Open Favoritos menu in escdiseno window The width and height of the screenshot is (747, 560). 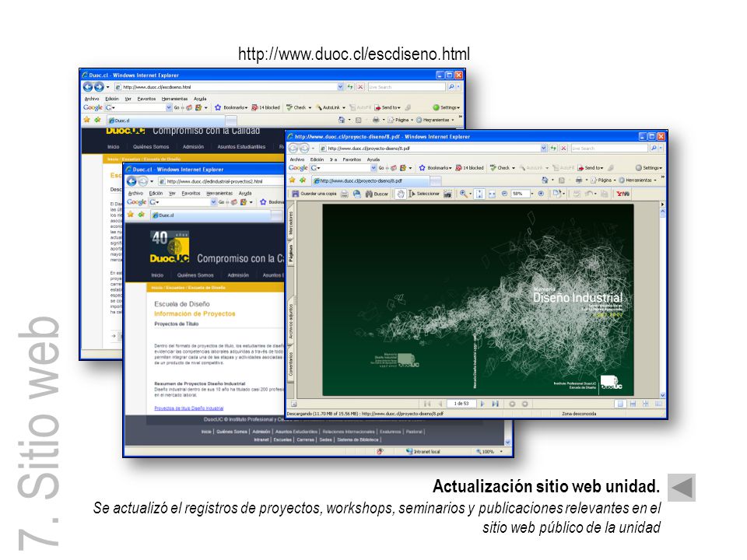point(146,99)
